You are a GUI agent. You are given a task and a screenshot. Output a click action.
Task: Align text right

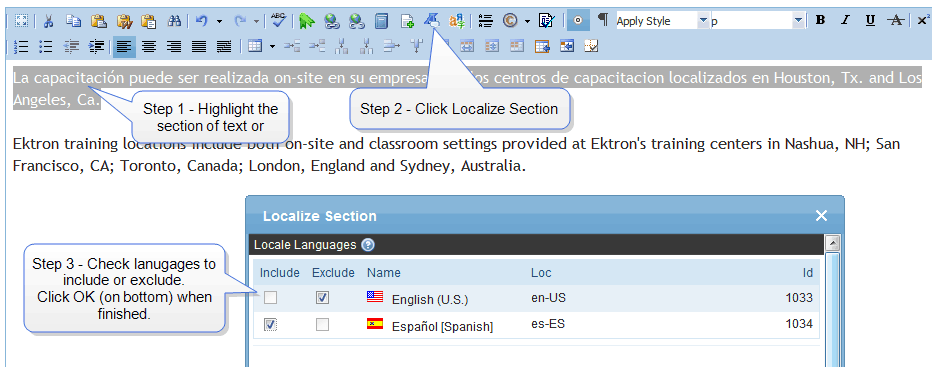[x=174, y=46]
